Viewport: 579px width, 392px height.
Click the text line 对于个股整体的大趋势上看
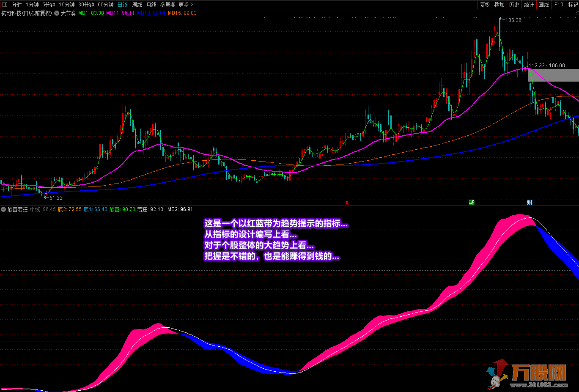(259, 246)
